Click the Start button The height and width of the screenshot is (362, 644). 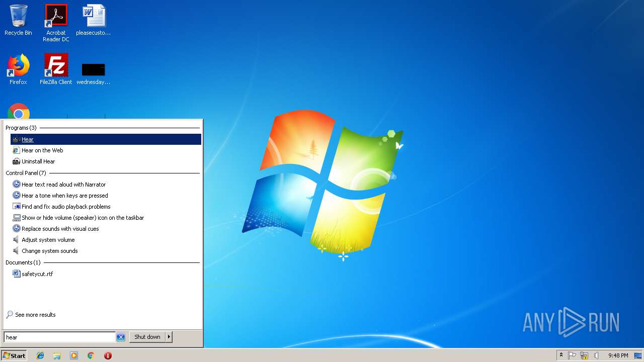coord(14,355)
